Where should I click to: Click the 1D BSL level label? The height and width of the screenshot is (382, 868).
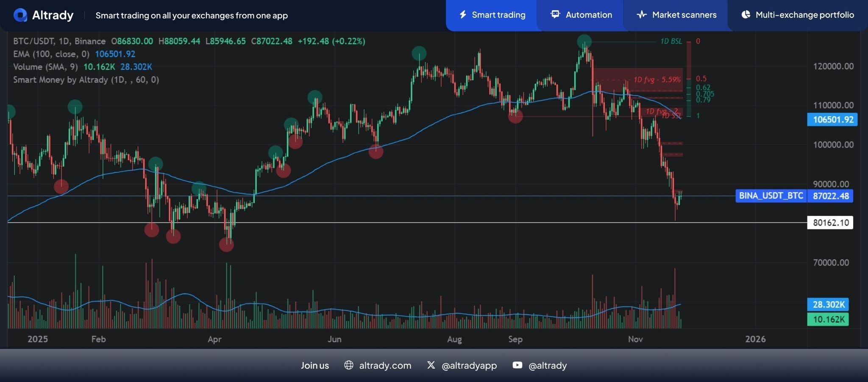click(671, 41)
